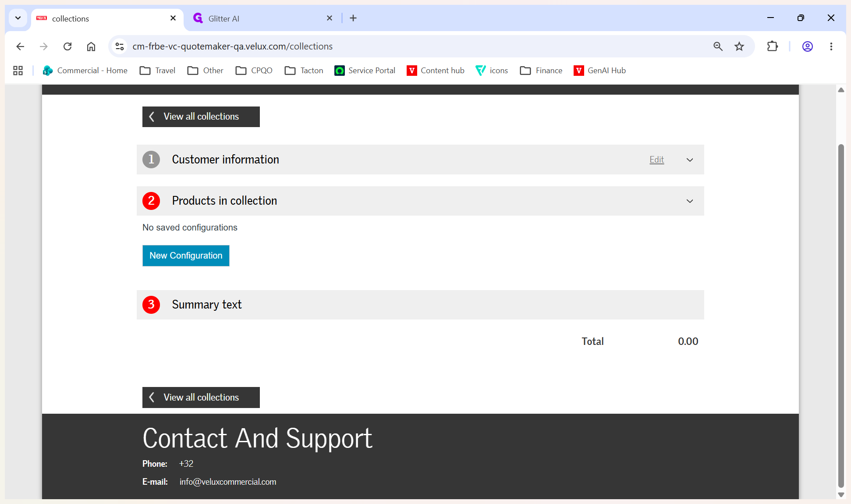Click the top View all collections button
The image size is (851, 504).
pos(201,117)
